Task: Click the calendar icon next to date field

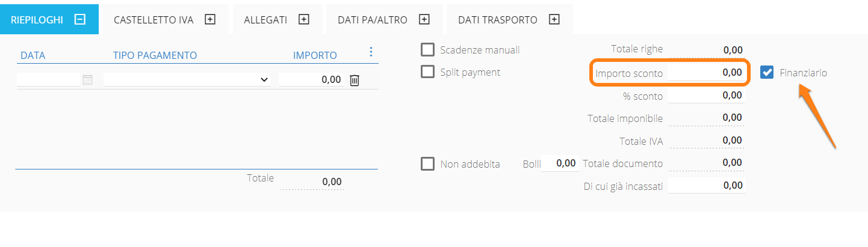Action: click(88, 80)
